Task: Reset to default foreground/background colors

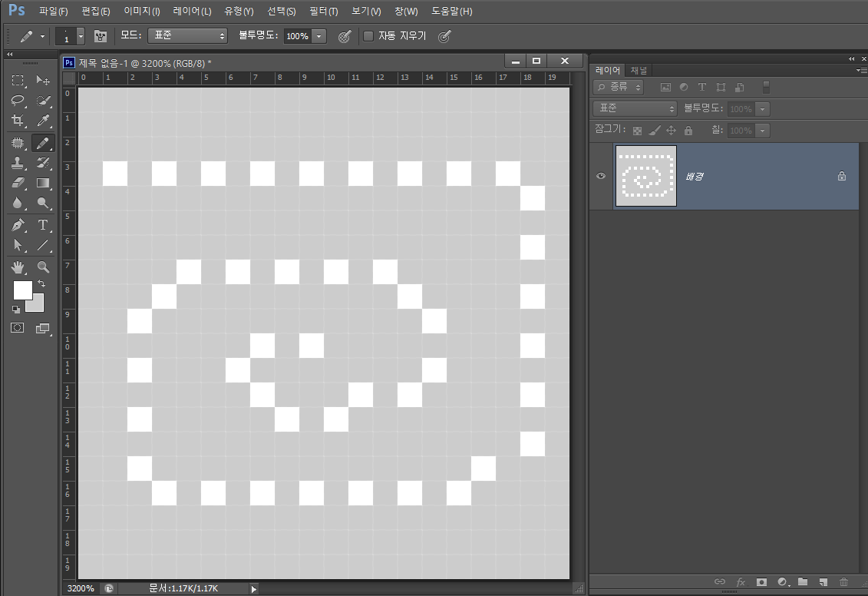Action: coord(15,309)
